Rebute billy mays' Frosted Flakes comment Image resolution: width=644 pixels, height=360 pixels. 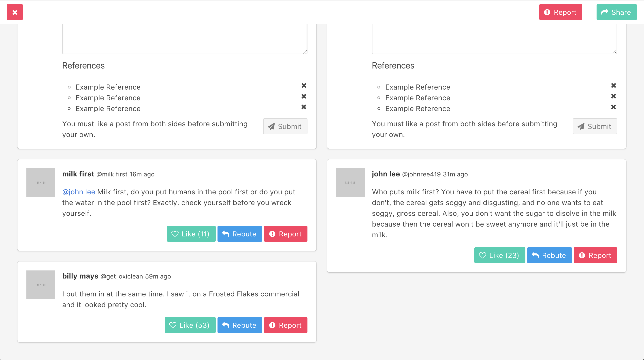[x=239, y=325]
